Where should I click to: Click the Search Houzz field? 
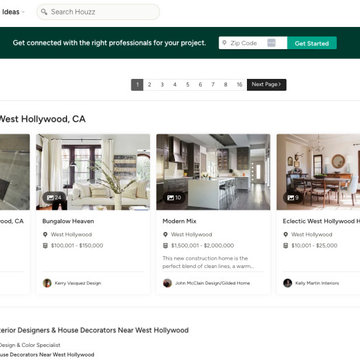[98, 12]
